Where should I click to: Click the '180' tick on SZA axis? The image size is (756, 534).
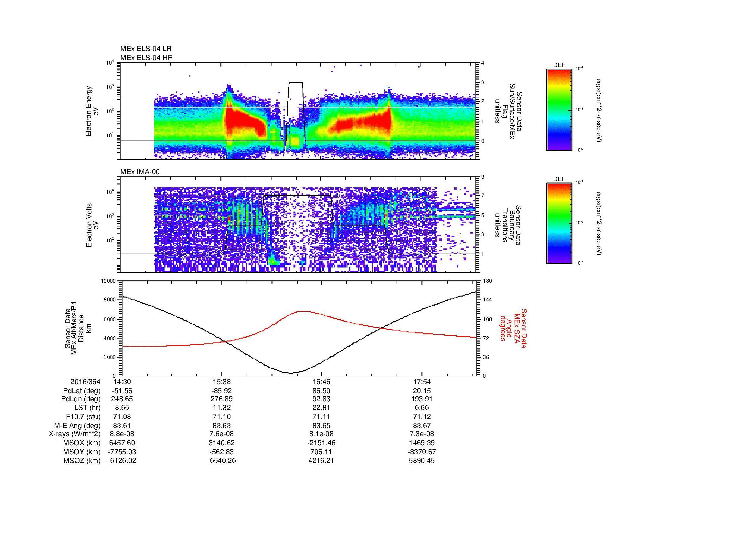[488, 281]
